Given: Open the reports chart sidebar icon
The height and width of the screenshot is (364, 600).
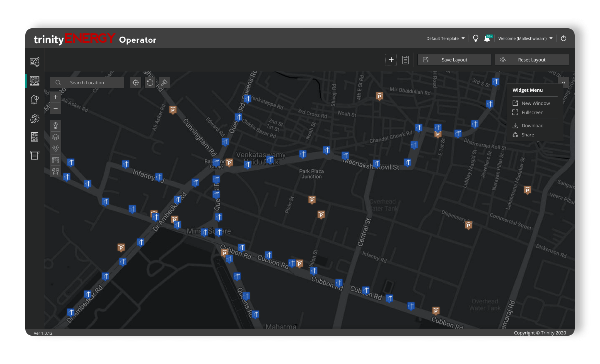Looking at the screenshot, I should tap(35, 137).
